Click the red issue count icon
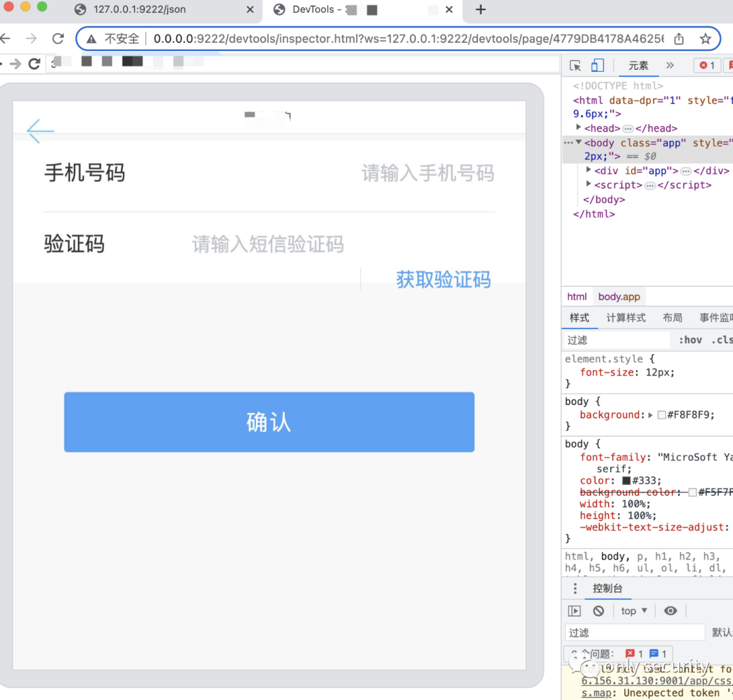Screen dimensions: 733x700 (x=630, y=654)
